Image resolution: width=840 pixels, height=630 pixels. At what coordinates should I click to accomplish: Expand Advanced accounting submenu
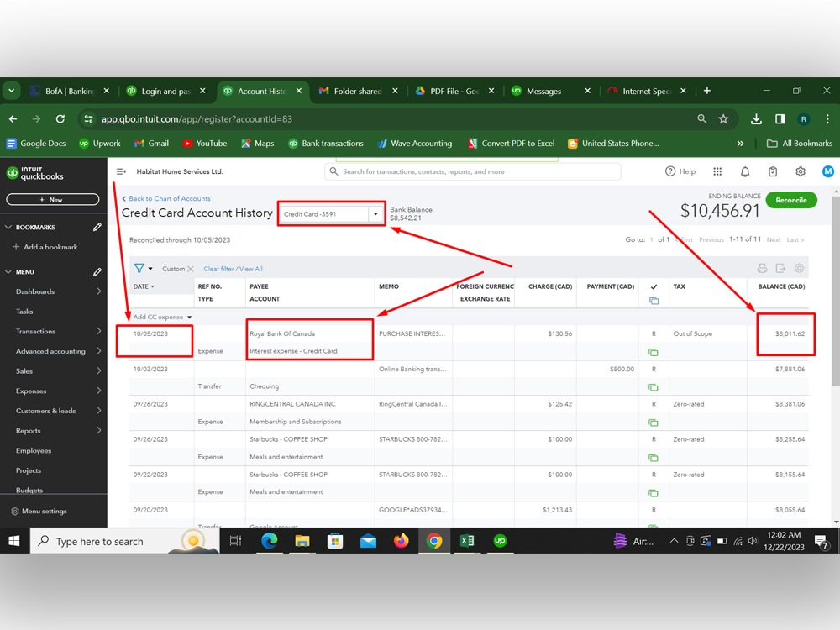99,351
